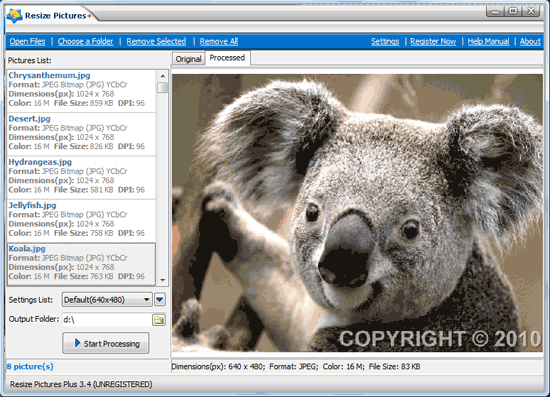Maximize the Resize Pictures window

513,11
